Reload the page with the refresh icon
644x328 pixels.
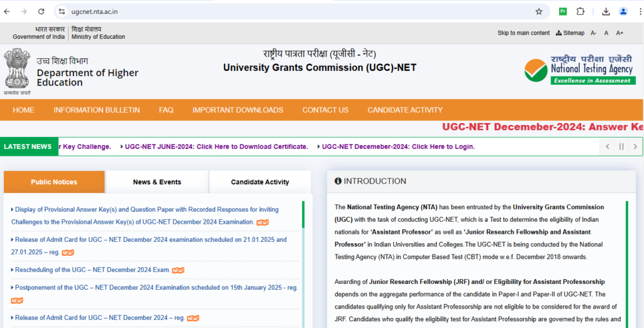(41, 11)
